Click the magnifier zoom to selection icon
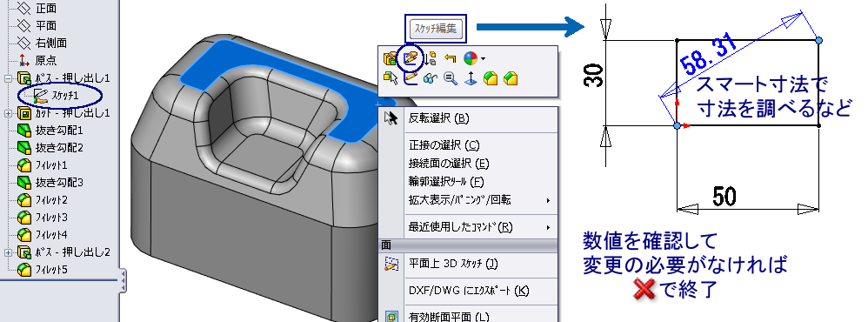Viewport: 868px width, 322px height. tap(450, 78)
